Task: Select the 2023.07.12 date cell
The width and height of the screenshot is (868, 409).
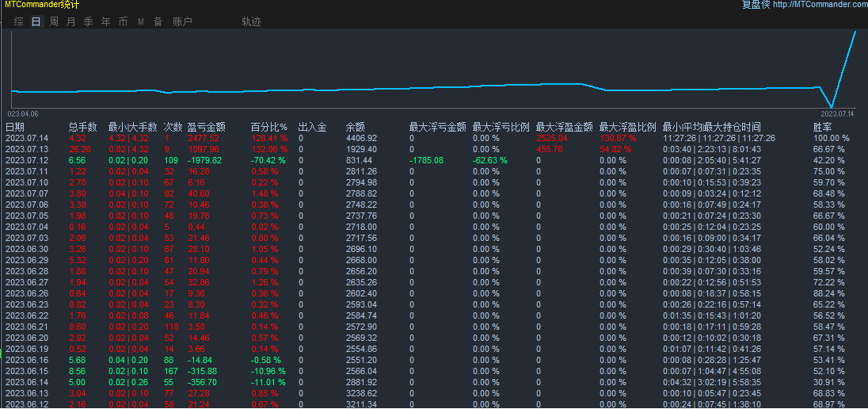Action: [x=27, y=160]
